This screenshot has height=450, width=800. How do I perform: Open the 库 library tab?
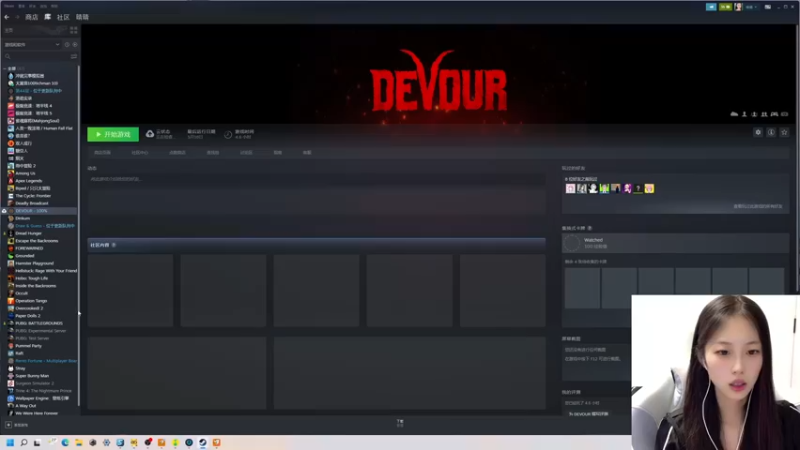pyautogui.click(x=47, y=17)
